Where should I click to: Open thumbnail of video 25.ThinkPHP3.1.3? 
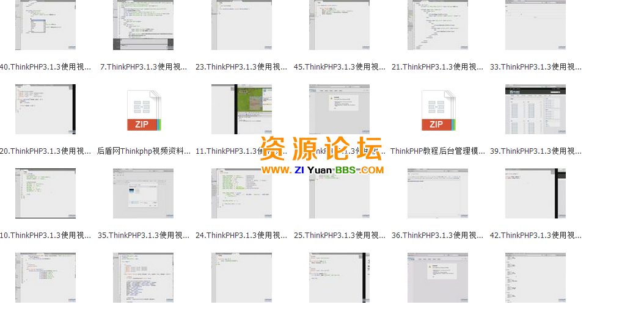(339, 193)
